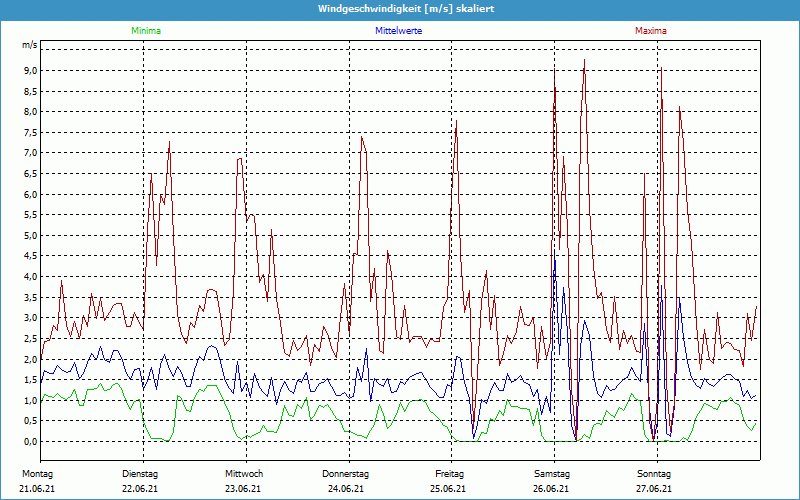Click the date '23.06.21'

coord(243,489)
